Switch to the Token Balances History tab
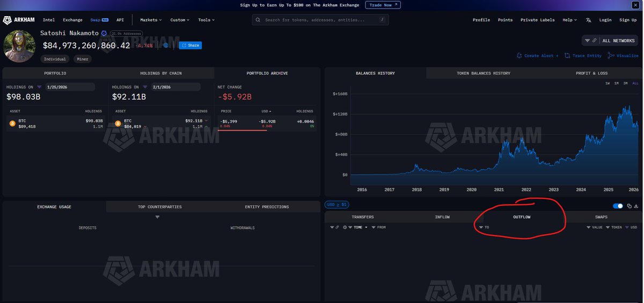 click(x=484, y=73)
